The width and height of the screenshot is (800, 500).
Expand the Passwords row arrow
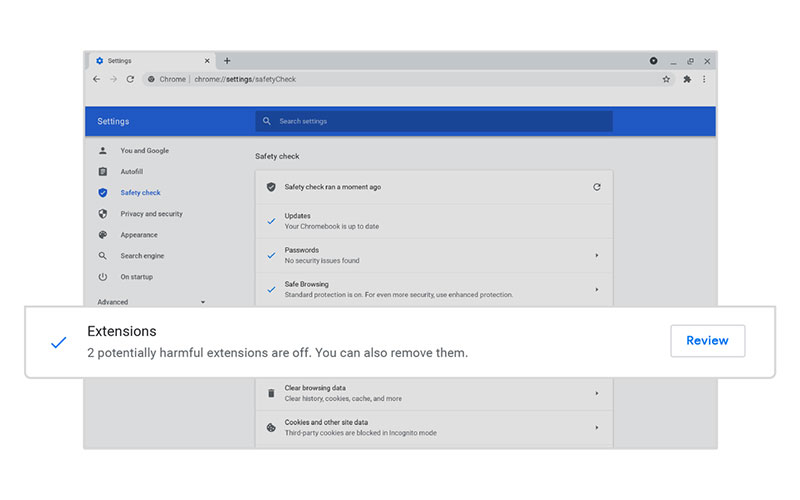point(597,255)
